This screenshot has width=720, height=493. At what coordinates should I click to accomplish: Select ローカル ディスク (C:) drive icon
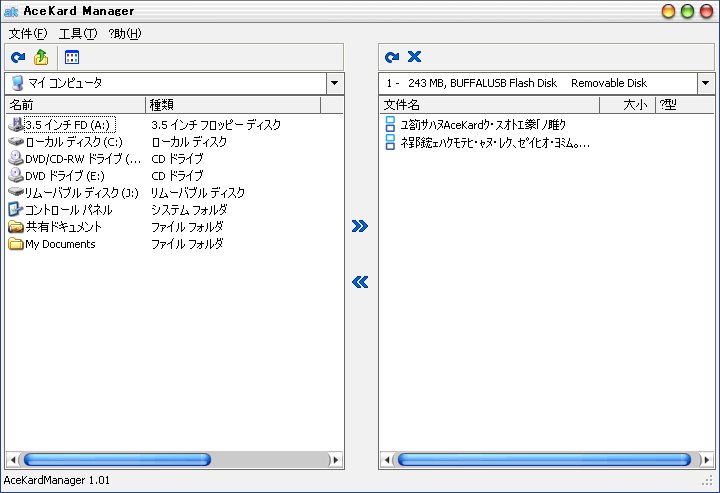[16, 141]
